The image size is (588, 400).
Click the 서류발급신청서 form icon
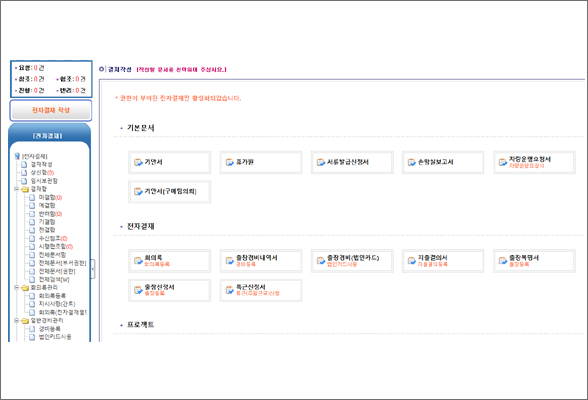(321, 162)
